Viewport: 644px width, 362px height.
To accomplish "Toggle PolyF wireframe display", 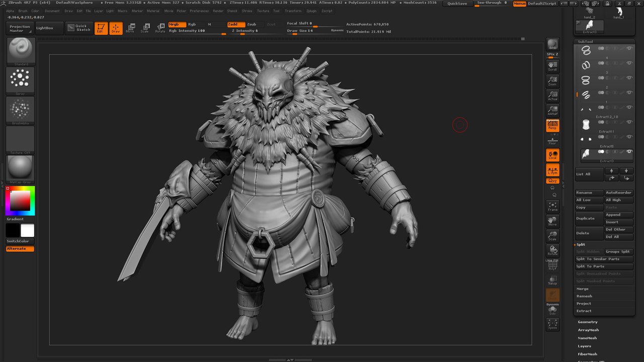I will (x=552, y=265).
